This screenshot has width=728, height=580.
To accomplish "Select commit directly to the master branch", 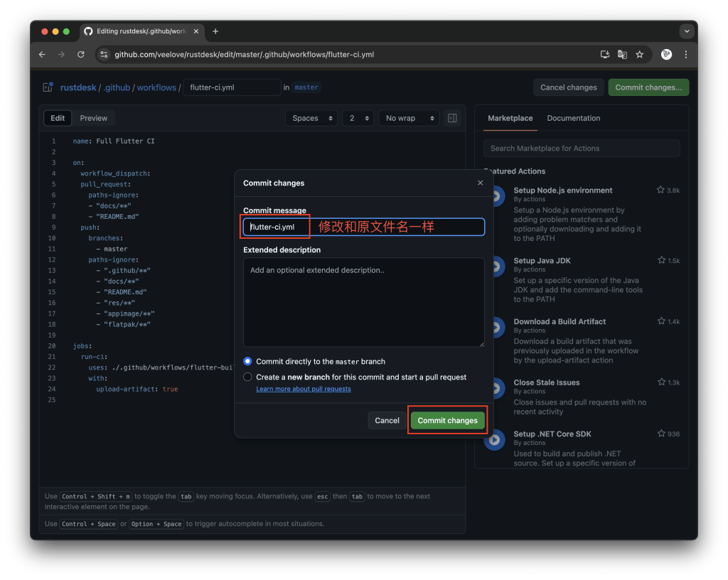I will 247,361.
